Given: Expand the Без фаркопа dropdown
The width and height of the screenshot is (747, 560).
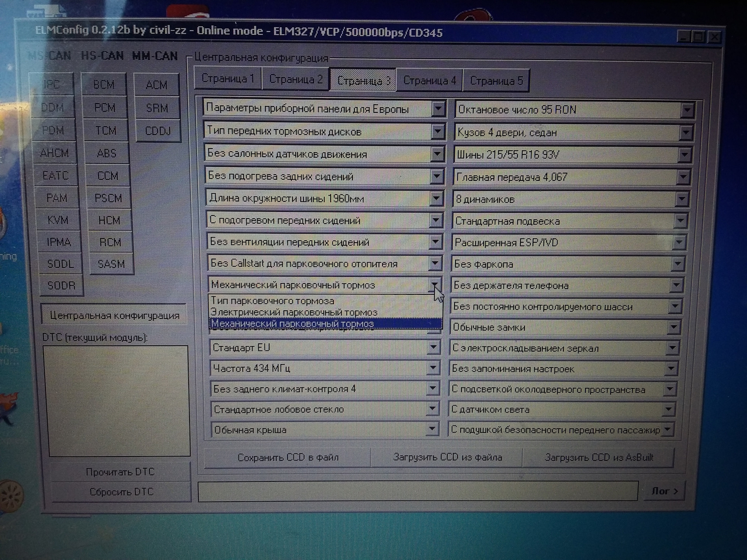Looking at the screenshot, I should tap(677, 264).
